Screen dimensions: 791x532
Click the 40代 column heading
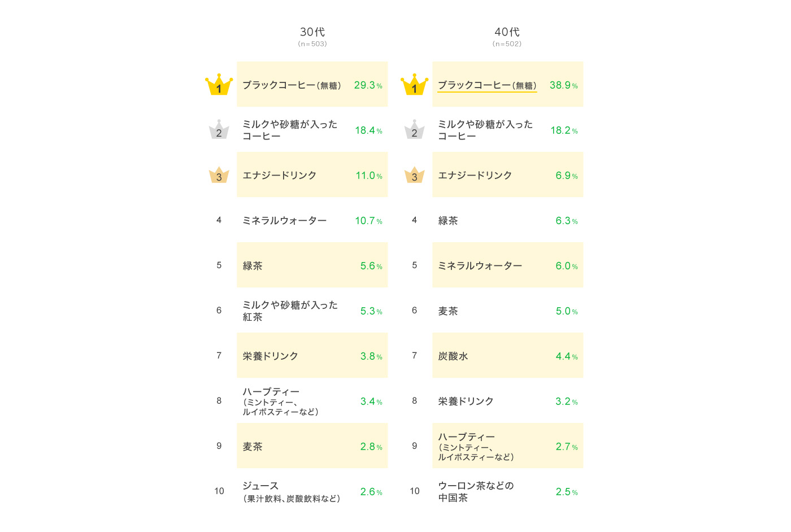click(x=507, y=32)
